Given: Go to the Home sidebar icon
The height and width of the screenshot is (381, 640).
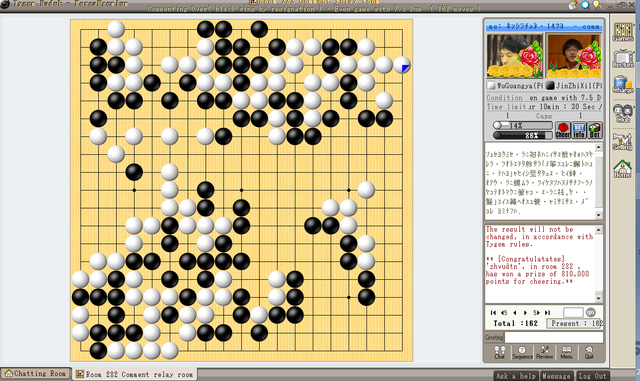Looking at the screenshot, I should pos(623,169).
